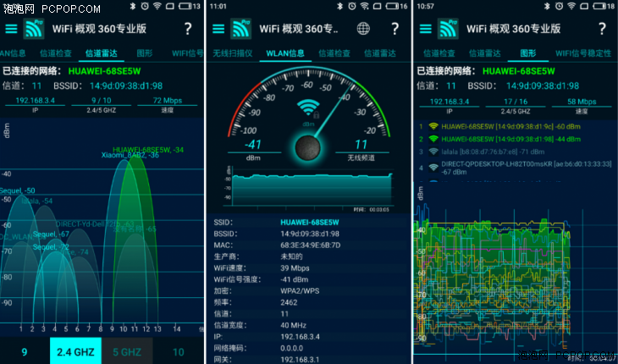
Task: Tap the 9 / 10 network count in left screen
Action: tap(102, 101)
